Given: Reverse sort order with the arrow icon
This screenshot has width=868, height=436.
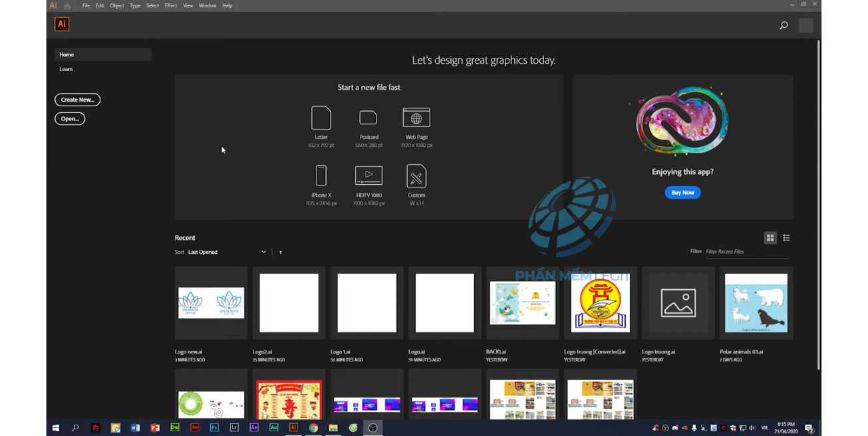Looking at the screenshot, I should (281, 252).
